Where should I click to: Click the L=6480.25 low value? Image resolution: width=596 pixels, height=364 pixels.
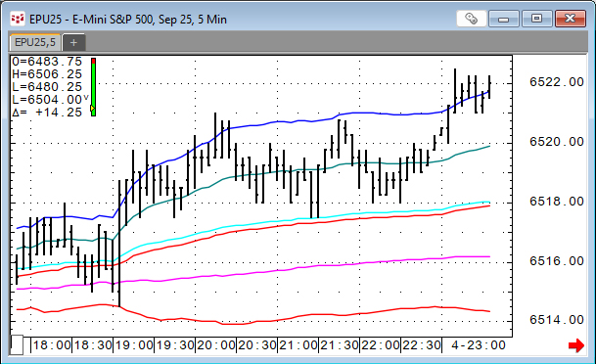click(47, 87)
